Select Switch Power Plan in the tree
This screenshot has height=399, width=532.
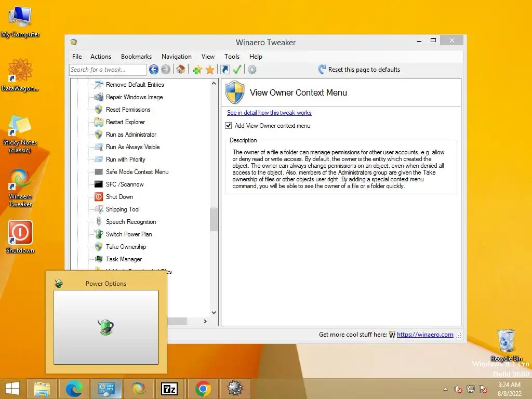(129, 234)
